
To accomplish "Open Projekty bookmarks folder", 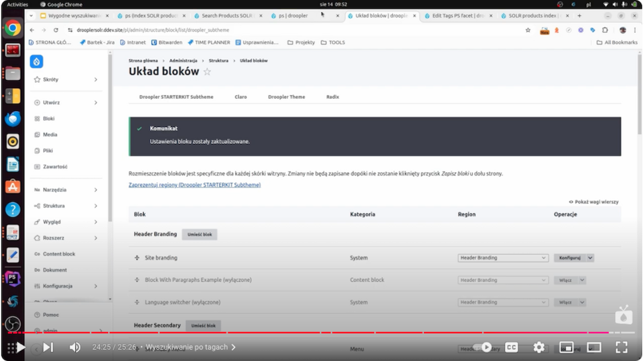I will [301, 42].
